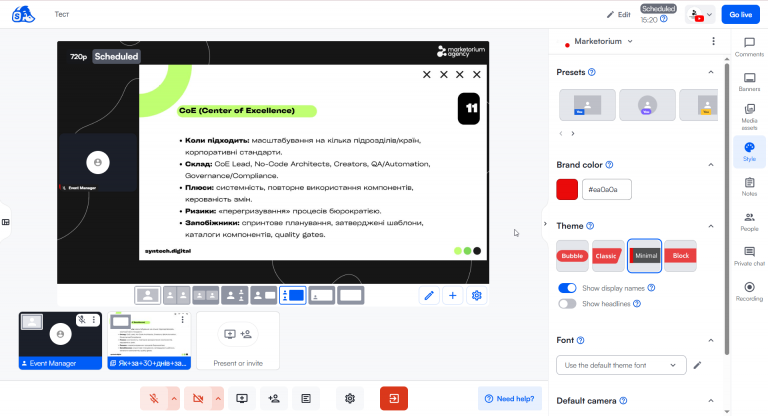Toggle Show headlines switch

(x=567, y=304)
